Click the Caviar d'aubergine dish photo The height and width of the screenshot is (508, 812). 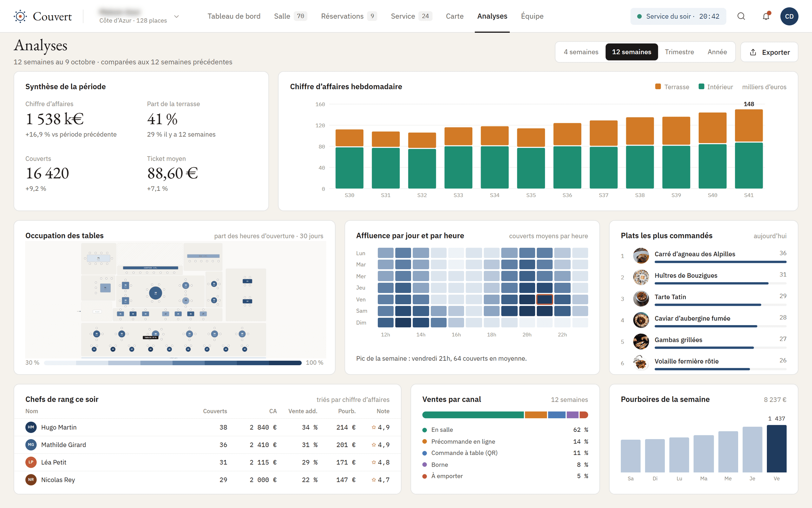[641, 320]
